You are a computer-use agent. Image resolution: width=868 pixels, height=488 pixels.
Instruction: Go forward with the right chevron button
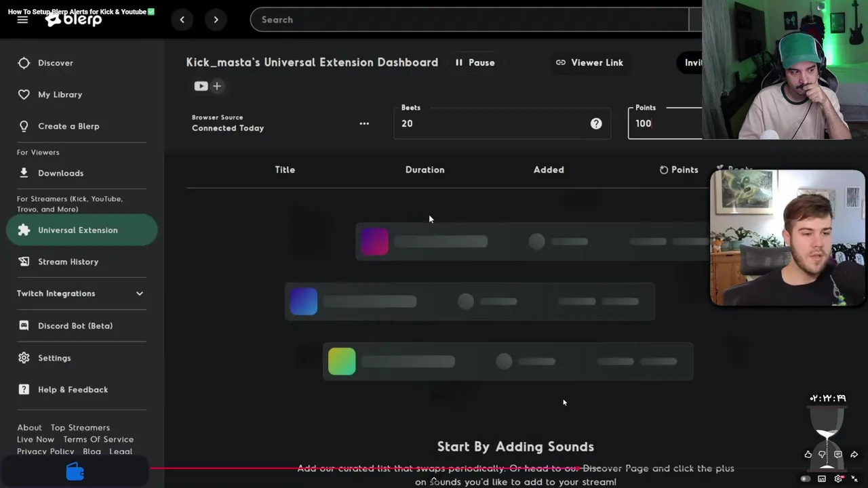216,20
